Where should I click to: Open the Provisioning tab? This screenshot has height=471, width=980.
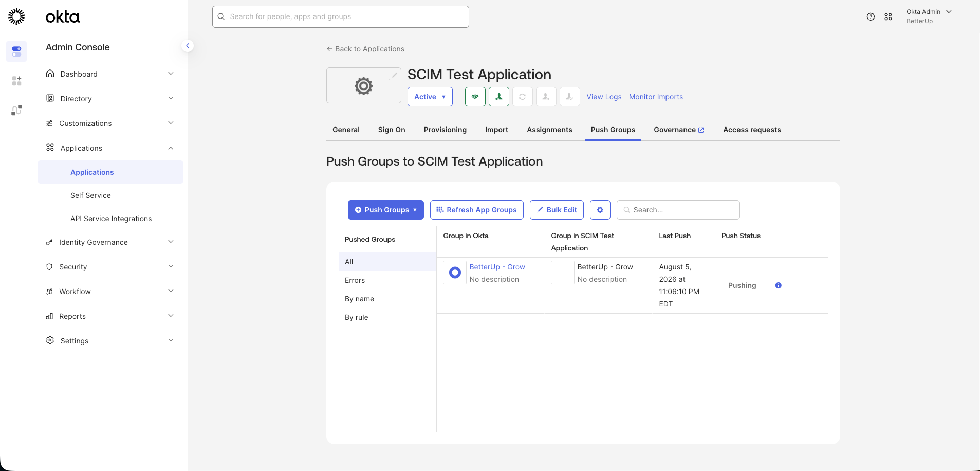[445, 130]
